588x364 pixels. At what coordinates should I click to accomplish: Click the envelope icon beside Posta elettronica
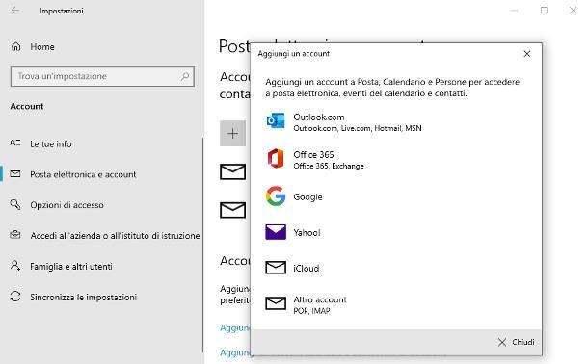15,173
